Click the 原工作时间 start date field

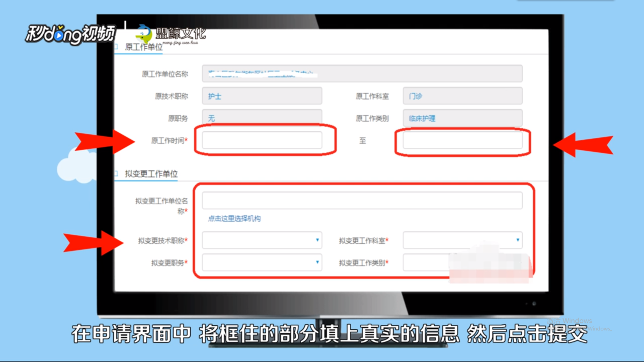[x=262, y=140]
